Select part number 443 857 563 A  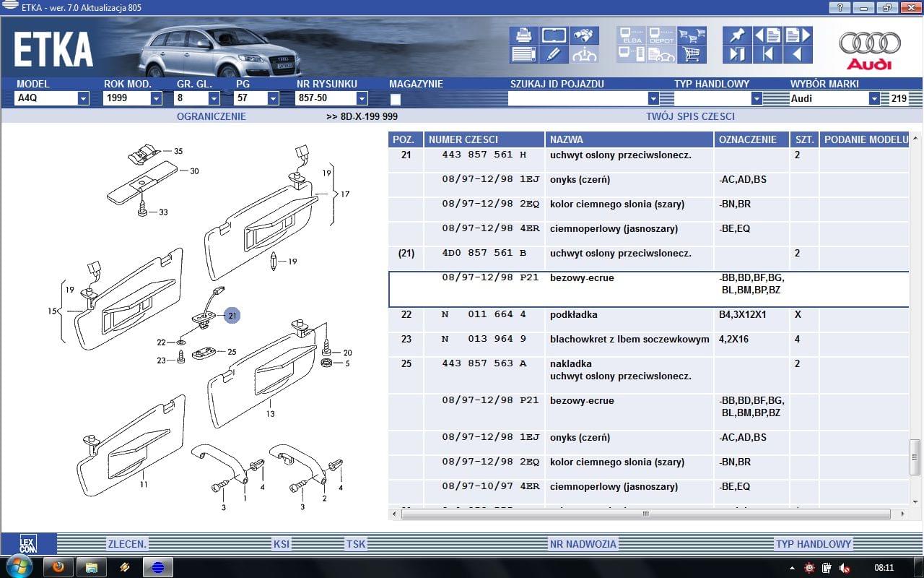[x=484, y=363]
